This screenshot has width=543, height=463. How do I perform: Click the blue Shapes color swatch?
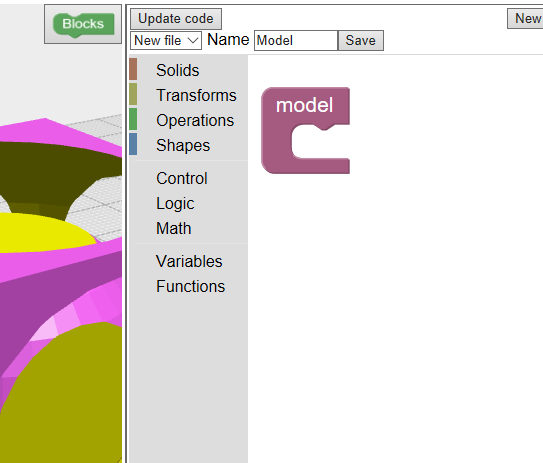point(133,144)
